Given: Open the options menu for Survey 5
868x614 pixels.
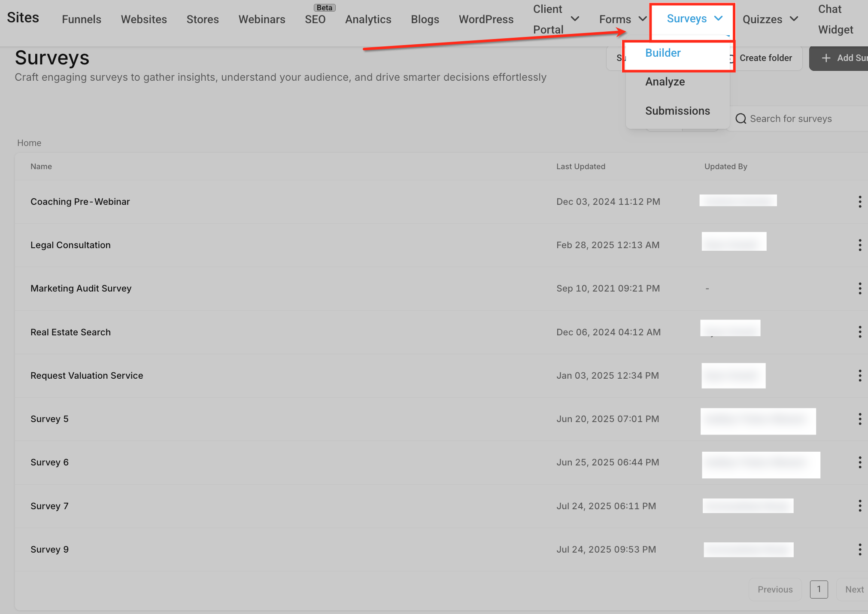Looking at the screenshot, I should click(860, 419).
